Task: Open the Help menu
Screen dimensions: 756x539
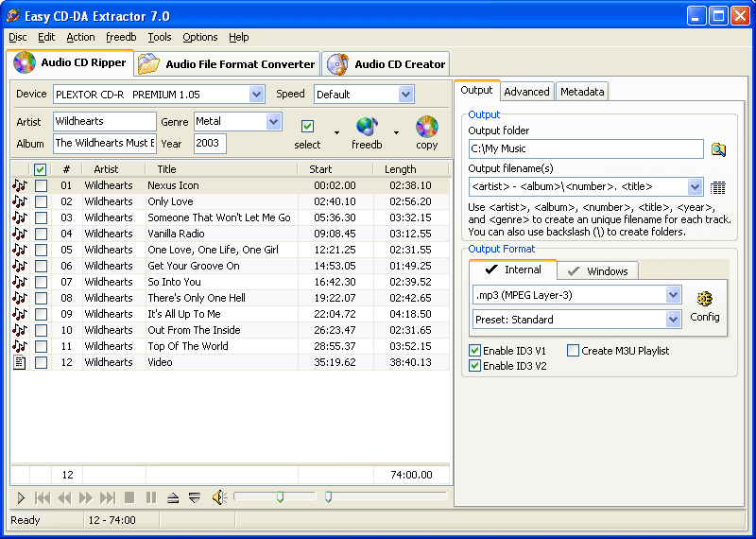Action: point(239,37)
